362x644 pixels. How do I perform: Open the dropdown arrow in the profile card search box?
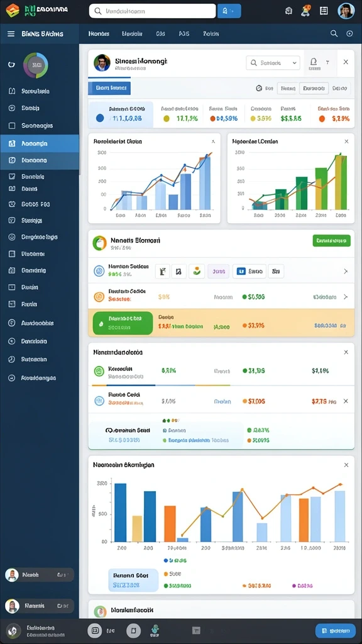294,63
